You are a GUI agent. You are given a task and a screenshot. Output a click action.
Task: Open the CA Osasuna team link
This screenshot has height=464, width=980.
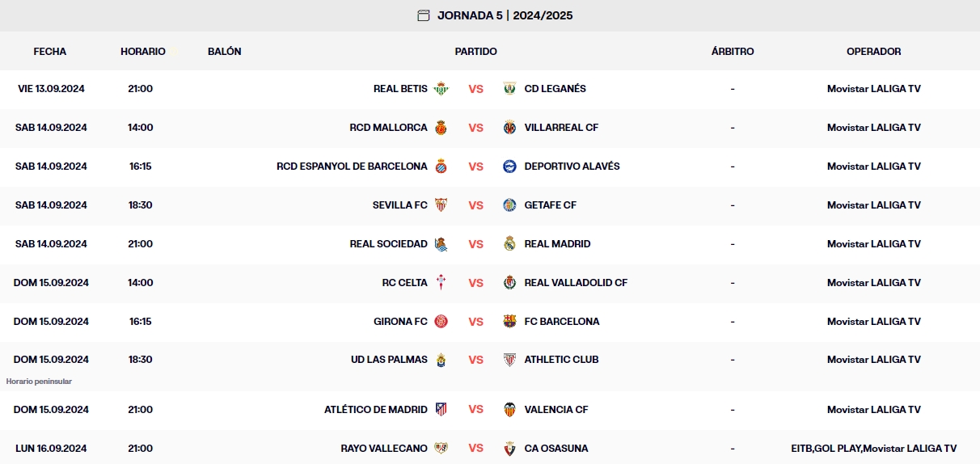556,449
